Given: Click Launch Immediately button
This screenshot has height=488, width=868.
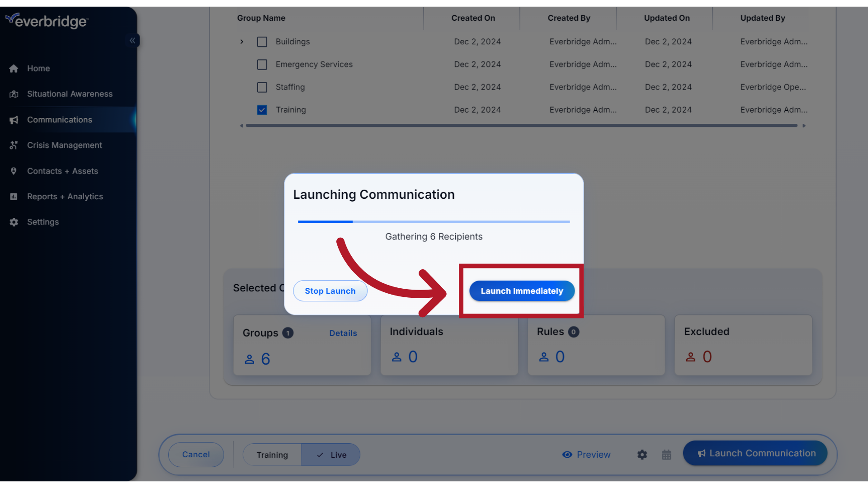Looking at the screenshot, I should (522, 291).
